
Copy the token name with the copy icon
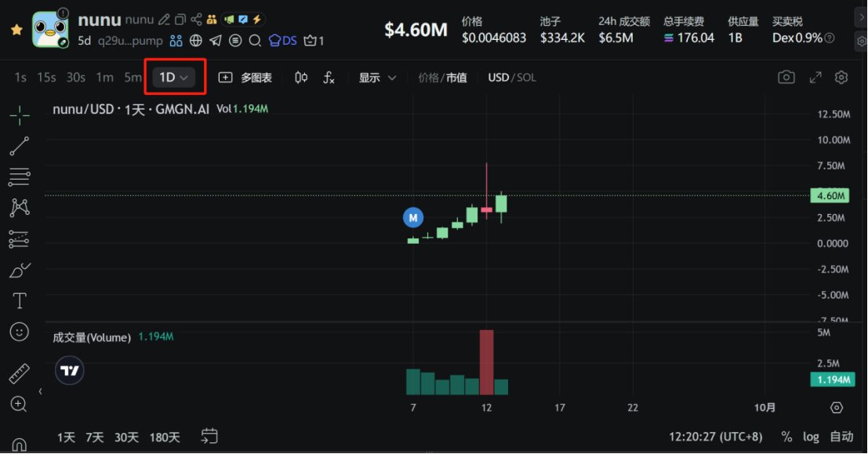coord(180,20)
